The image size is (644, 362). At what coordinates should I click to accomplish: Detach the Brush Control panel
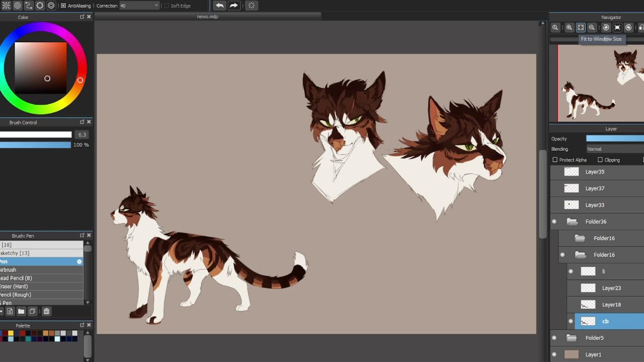[x=82, y=122]
